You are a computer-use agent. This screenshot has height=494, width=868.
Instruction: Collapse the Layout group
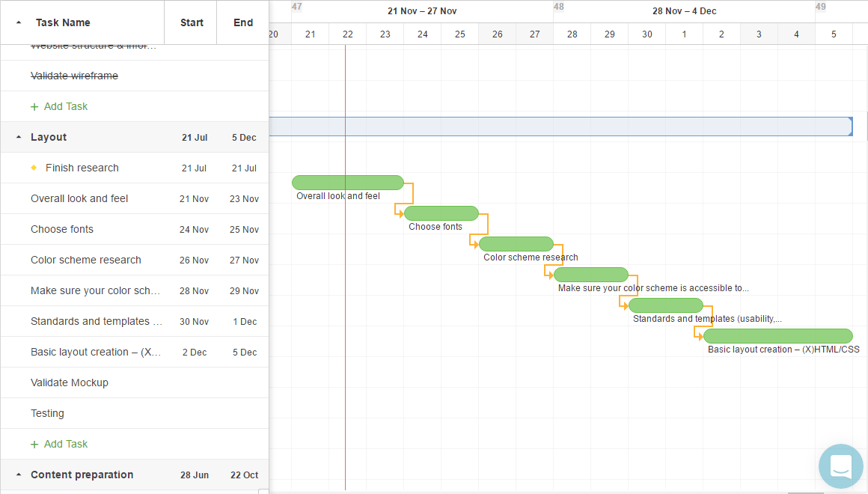pyautogui.click(x=17, y=137)
